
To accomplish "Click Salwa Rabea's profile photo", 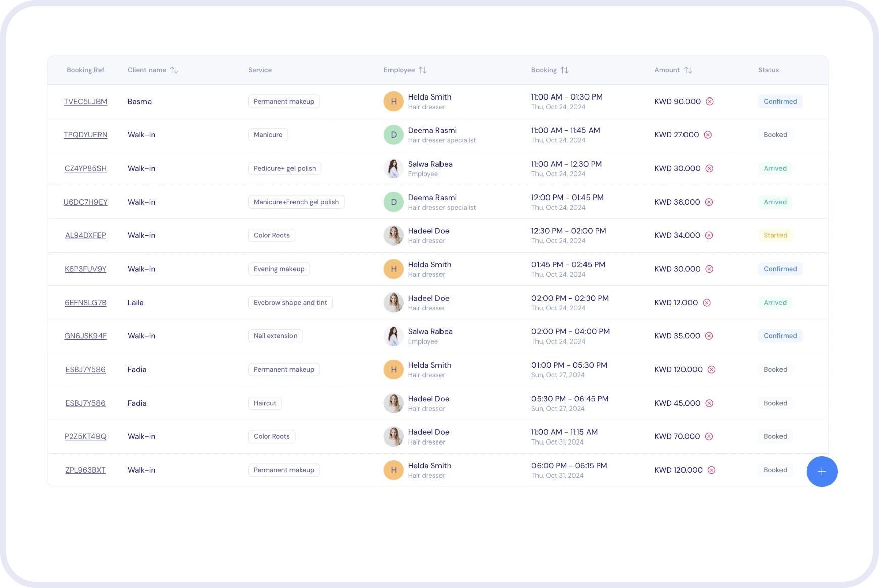I will point(394,168).
